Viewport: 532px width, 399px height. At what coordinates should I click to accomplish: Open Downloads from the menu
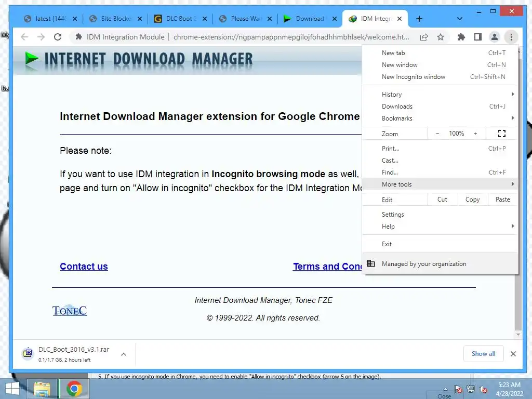440,107
